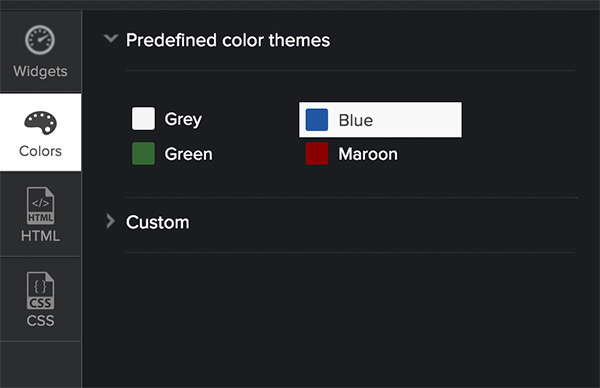Switch to the HTML tab label
The height and width of the screenshot is (388, 600).
(x=40, y=236)
